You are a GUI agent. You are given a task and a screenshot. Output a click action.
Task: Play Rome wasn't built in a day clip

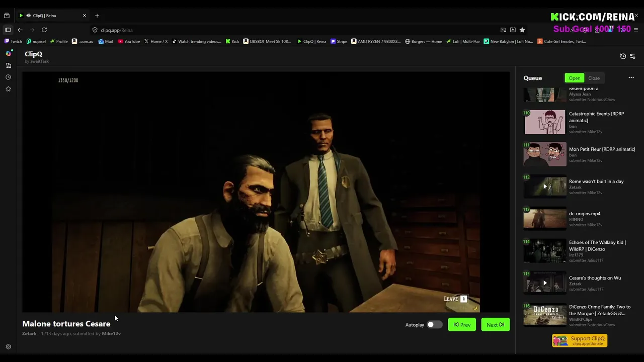580,187
